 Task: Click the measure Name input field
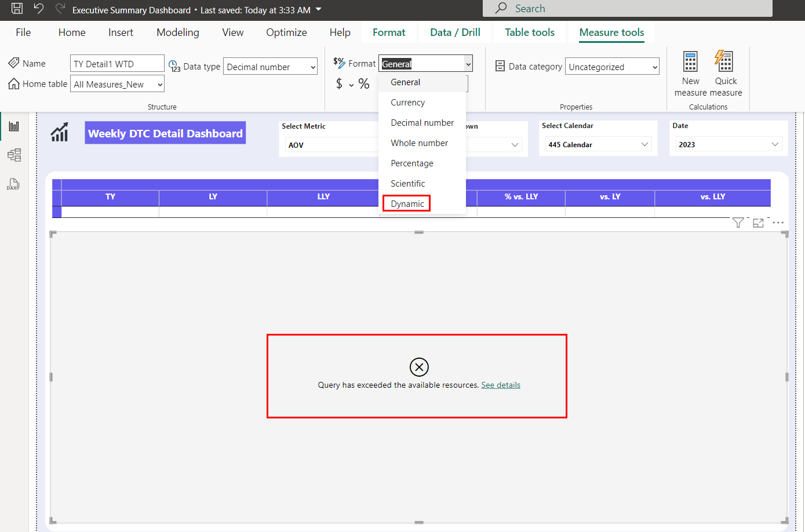pos(117,64)
